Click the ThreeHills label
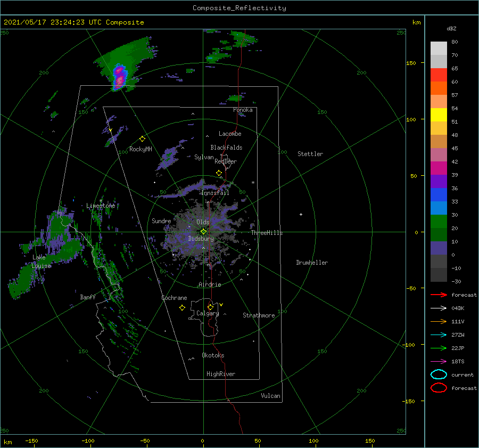This screenshot has height=448, width=479. 267,233
